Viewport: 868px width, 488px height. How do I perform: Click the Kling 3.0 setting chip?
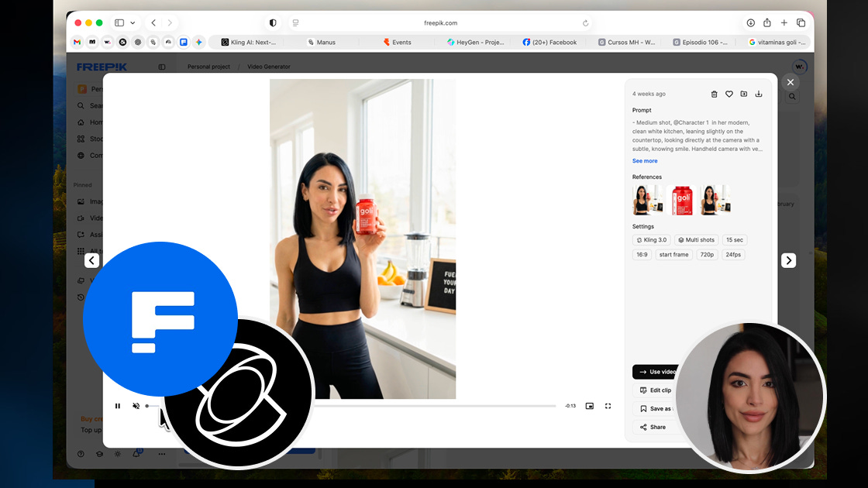tap(652, 240)
